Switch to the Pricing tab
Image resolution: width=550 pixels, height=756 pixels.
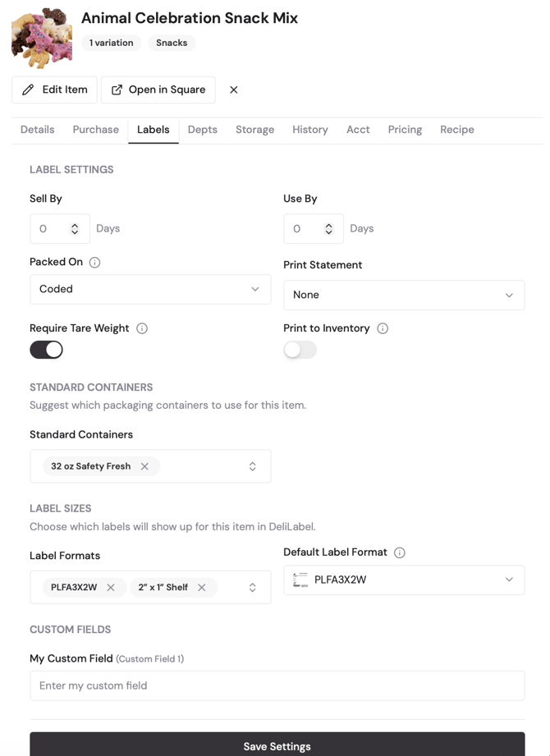405,130
